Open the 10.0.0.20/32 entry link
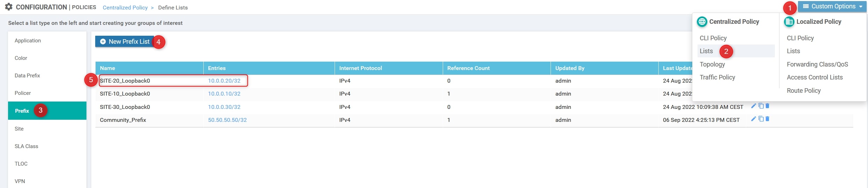Screen dimensions: 868x188 coord(224,81)
